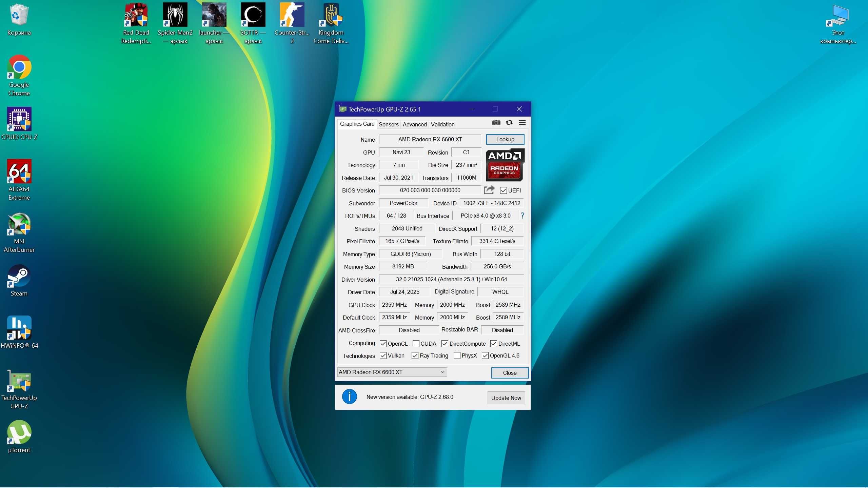
Task: Click the Subvendor field PowerColor
Action: (403, 203)
